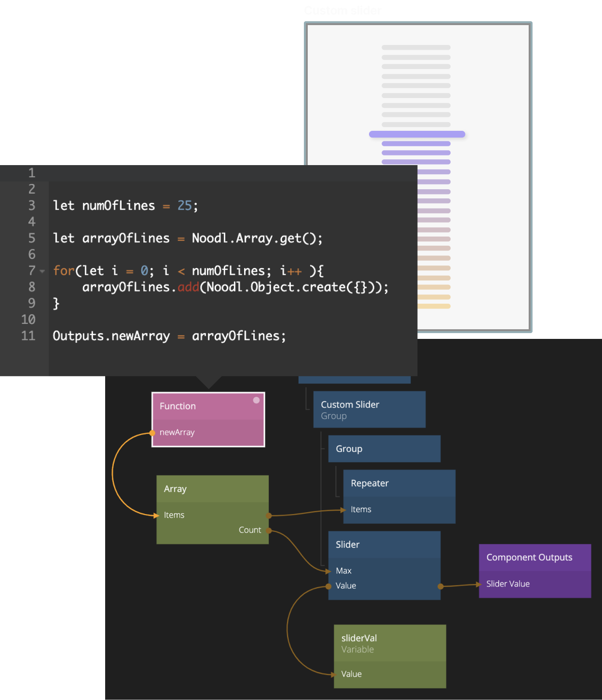602x700 pixels.
Task: Click the wide purple slider handle bar
Action: click(x=417, y=134)
